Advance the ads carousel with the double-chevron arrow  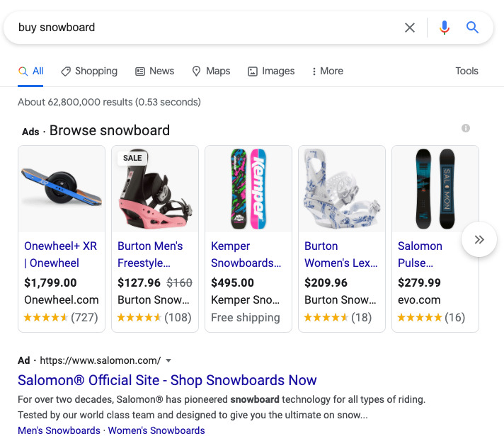[479, 239]
